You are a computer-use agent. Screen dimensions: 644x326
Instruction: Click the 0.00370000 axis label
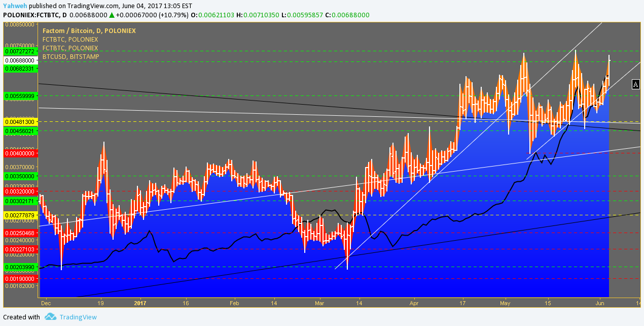(20, 167)
